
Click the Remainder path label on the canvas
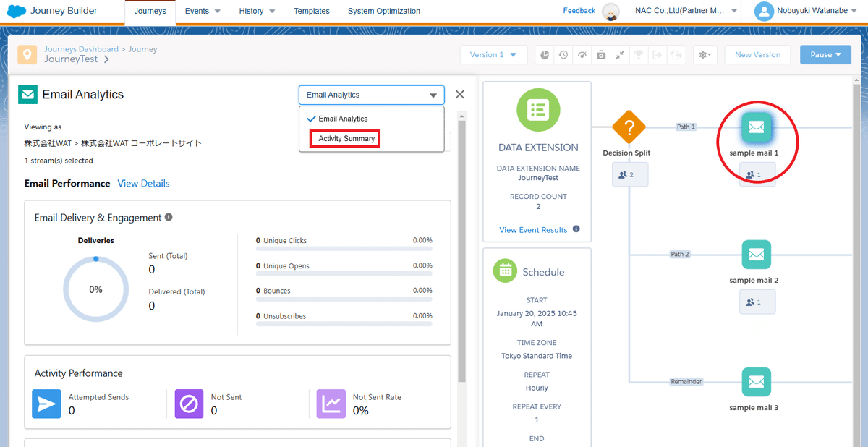(686, 381)
